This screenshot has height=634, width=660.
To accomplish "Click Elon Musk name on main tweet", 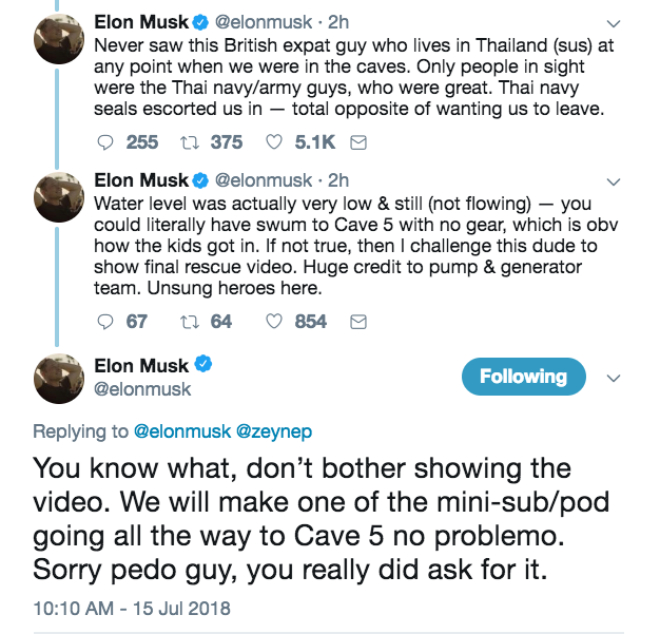I will point(140,364).
